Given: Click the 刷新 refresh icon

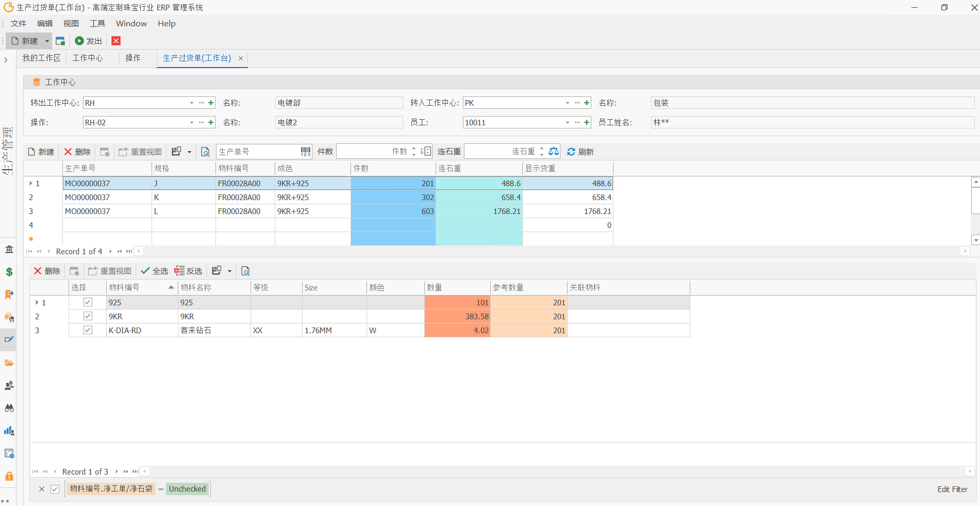Looking at the screenshot, I should click(x=571, y=152).
